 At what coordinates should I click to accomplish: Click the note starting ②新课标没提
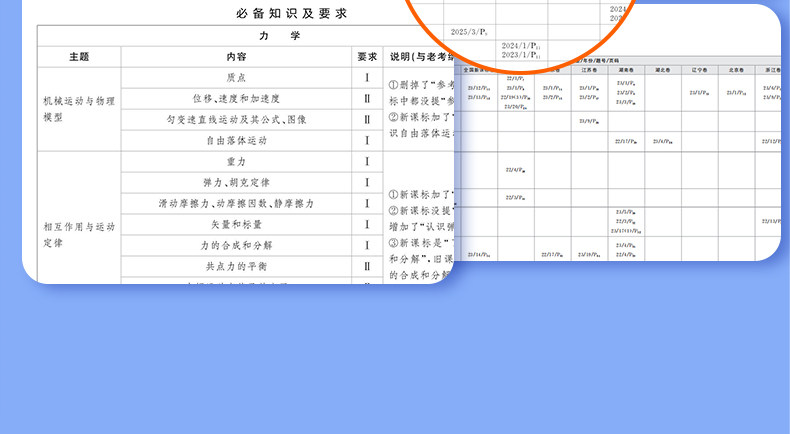(421, 219)
